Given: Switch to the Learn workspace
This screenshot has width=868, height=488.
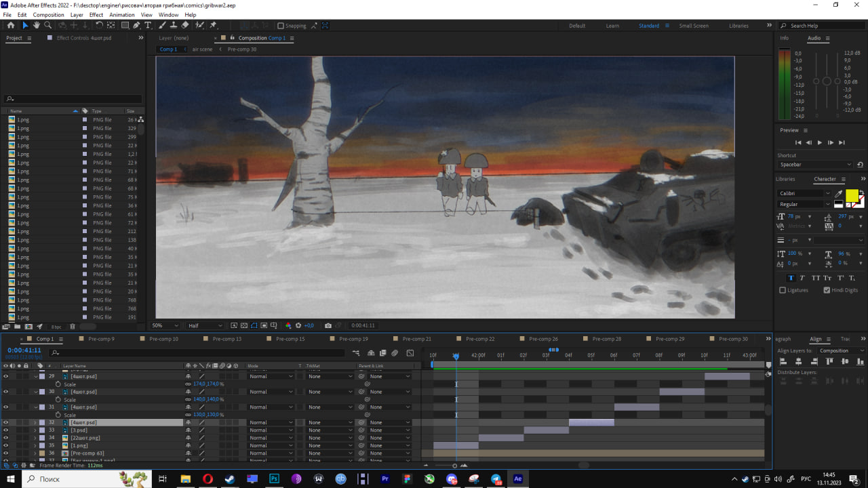Looking at the screenshot, I should 612,26.
